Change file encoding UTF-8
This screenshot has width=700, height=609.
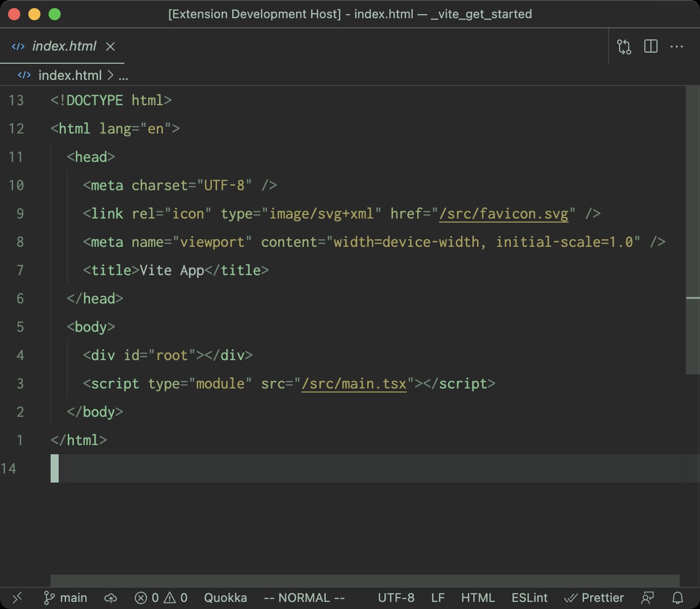(396, 598)
